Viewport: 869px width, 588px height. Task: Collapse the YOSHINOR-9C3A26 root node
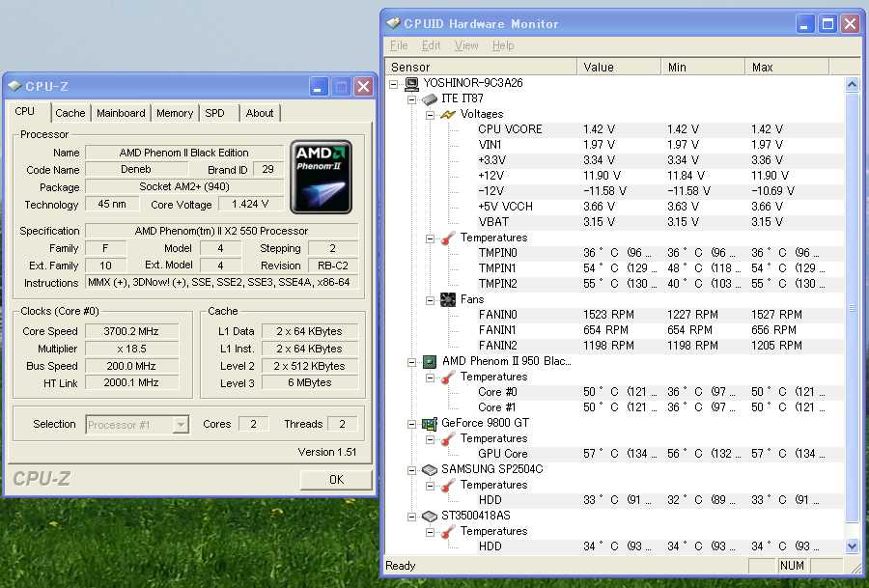tap(394, 84)
